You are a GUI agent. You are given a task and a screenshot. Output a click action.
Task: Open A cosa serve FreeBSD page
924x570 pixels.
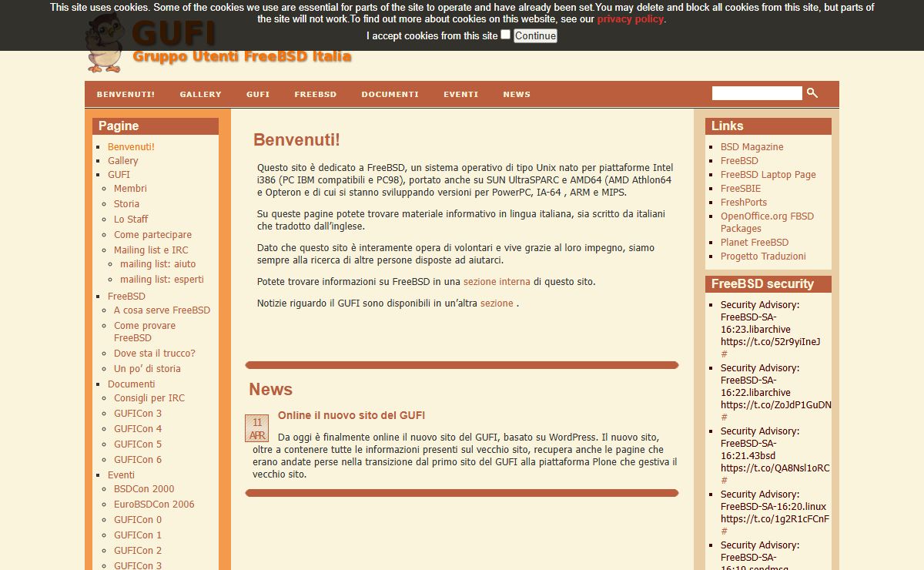point(162,310)
